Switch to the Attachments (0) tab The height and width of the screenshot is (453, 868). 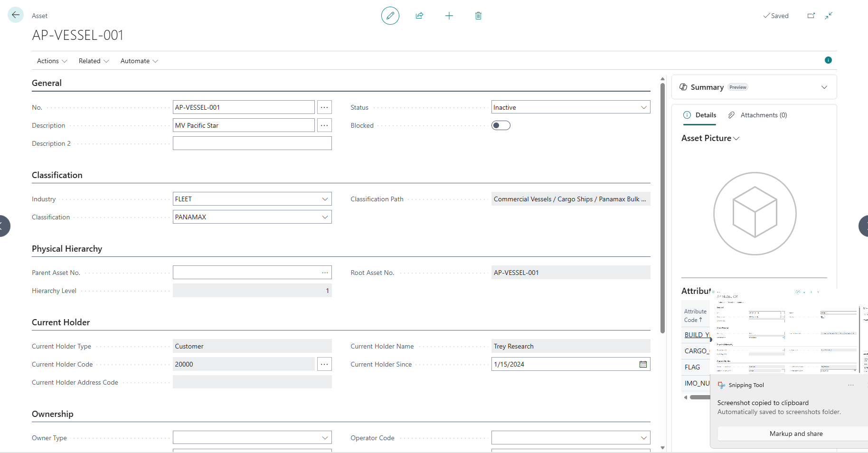click(758, 115)
